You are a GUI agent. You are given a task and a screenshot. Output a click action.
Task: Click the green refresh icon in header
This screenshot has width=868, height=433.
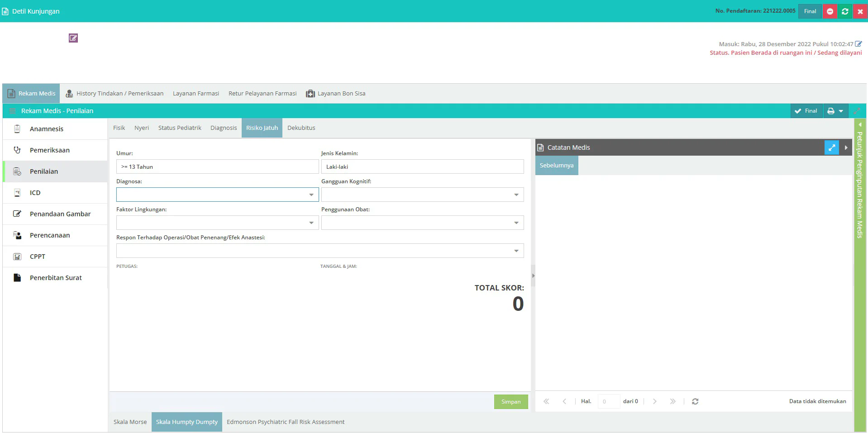(845, 11)
